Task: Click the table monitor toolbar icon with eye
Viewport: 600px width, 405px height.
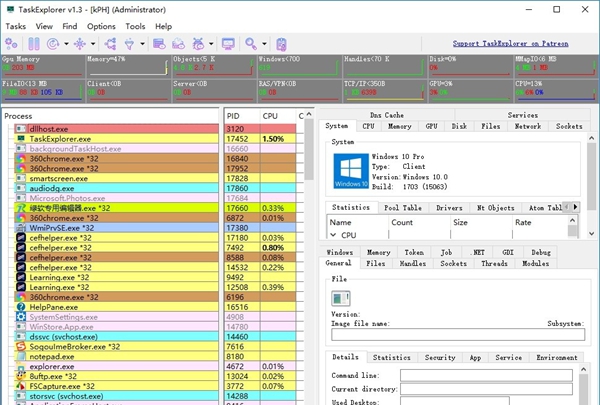Action: tap(159, 44)
